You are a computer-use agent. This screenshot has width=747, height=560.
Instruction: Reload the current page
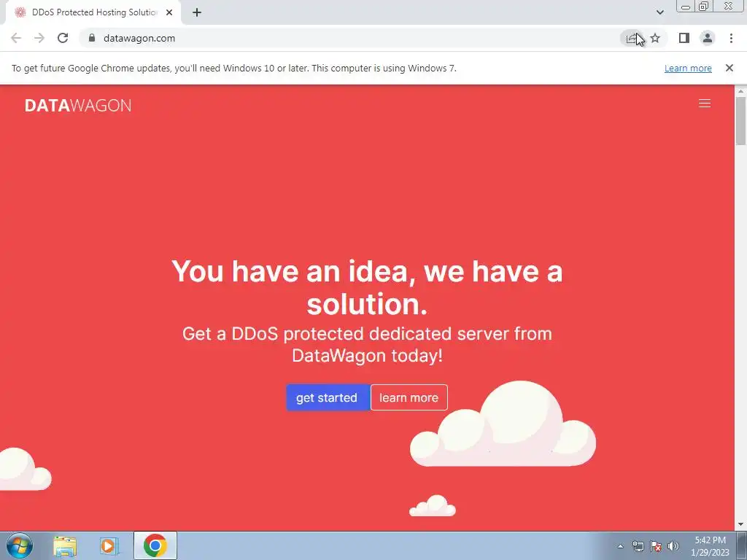click(x=63, y=38)
